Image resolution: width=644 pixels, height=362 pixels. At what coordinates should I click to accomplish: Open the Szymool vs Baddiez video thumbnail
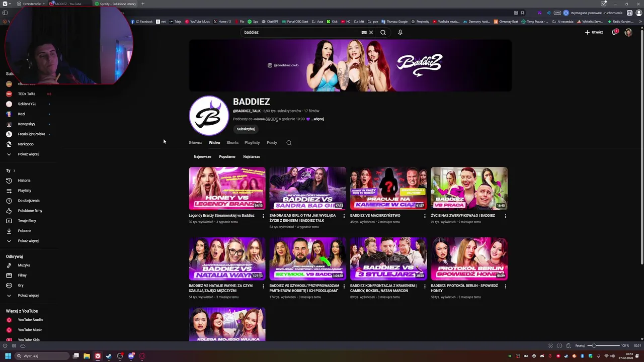coord(307,258)
